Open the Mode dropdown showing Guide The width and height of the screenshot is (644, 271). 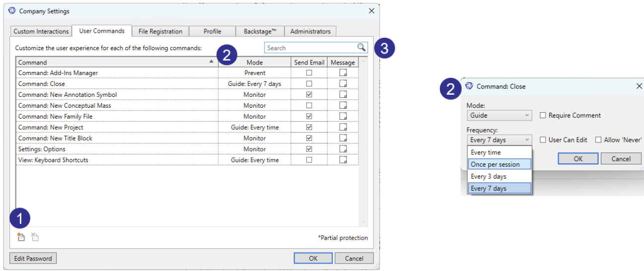pyautogui.click(x=500, y=115)
